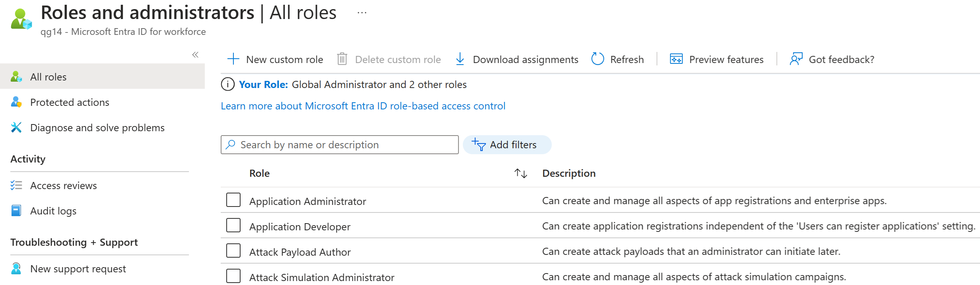Open the Application Developer role
The image size is (980, 285).
pos(300,227)
